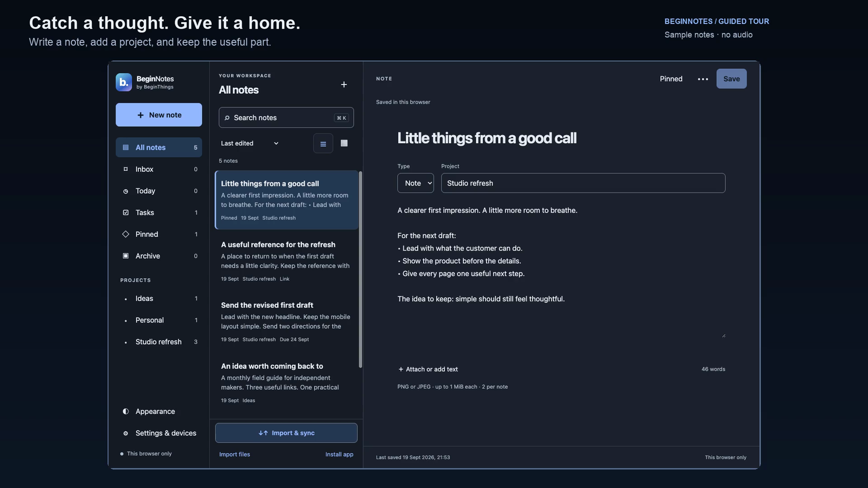Click the note body text area
The height and width of the screenshot is (488, 868).
[561, 271]
